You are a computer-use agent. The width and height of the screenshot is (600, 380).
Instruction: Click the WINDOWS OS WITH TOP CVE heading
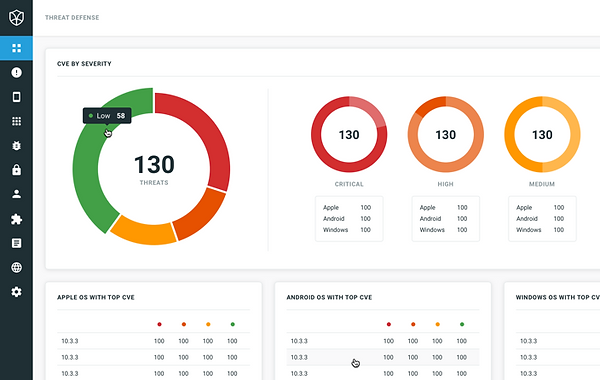558,297
